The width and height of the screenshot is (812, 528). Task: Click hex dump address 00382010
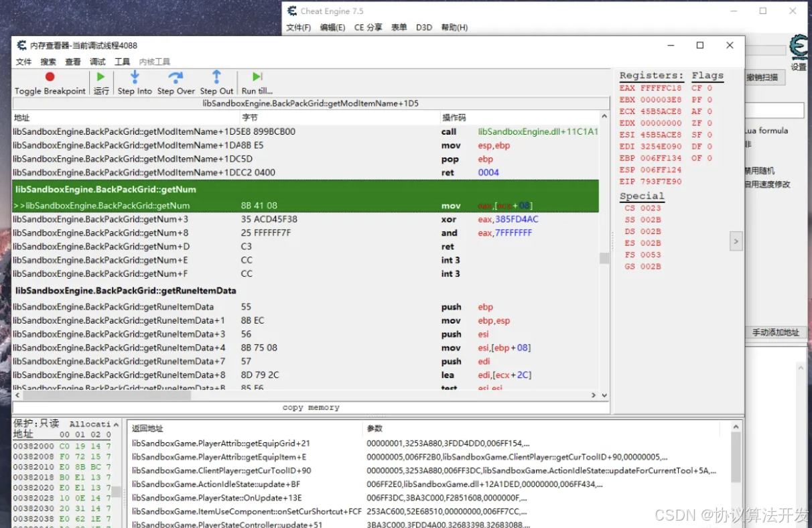click(33, 467)
